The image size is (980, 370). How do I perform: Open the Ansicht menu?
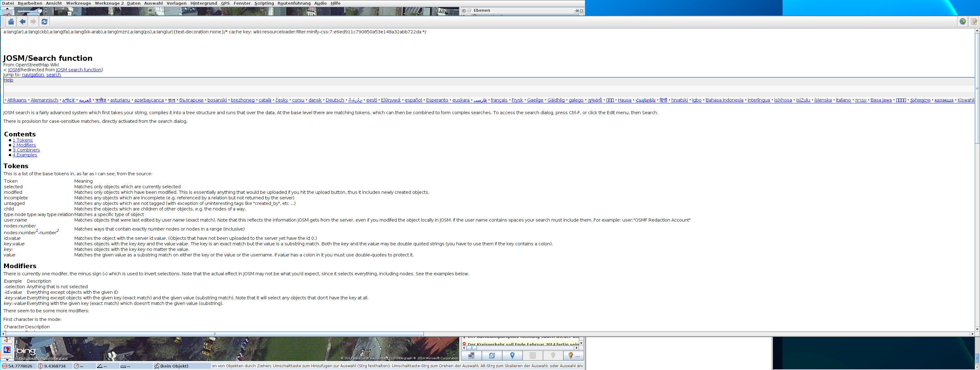click(x=54, y=3)
